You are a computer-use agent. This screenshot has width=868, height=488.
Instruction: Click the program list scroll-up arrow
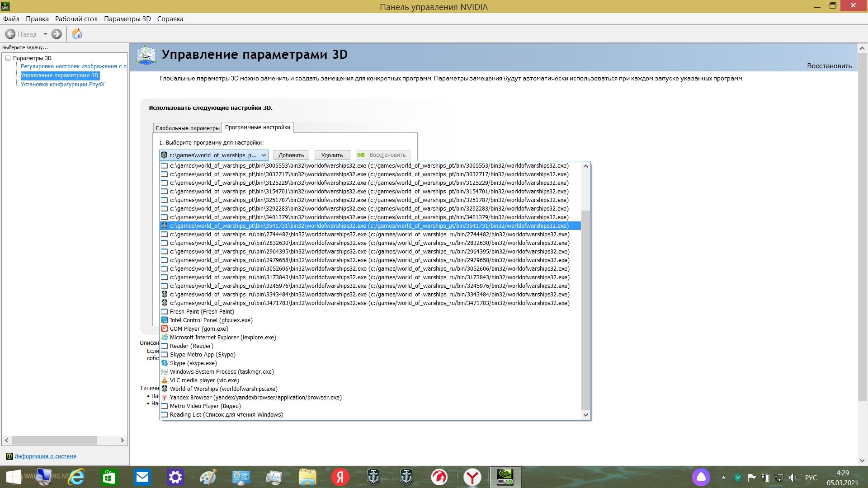[x=585, y=166]
